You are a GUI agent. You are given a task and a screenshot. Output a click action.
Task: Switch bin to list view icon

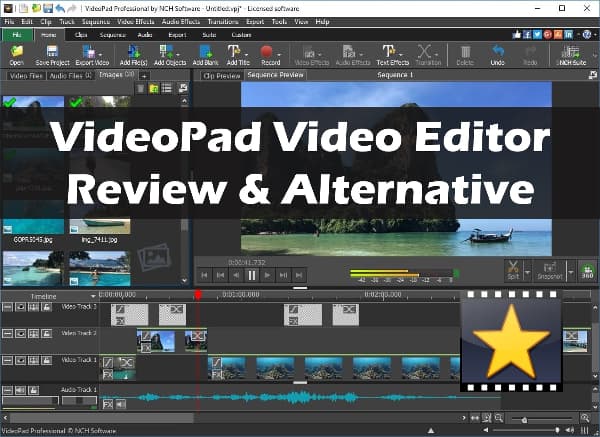pyautogui.click(x=167, y=88)
